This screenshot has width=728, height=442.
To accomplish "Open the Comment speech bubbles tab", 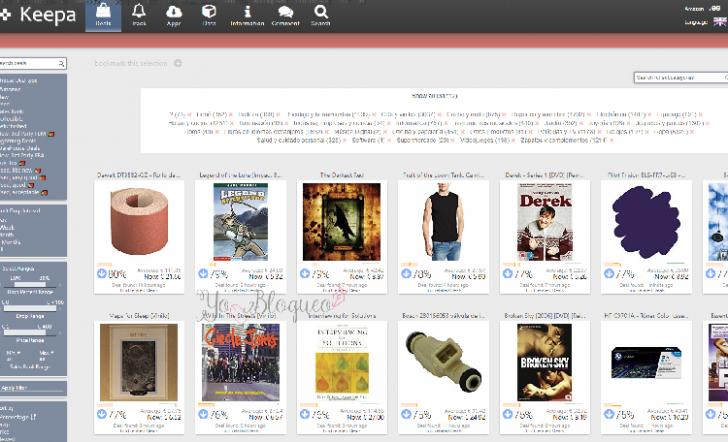I will [285, 16].
